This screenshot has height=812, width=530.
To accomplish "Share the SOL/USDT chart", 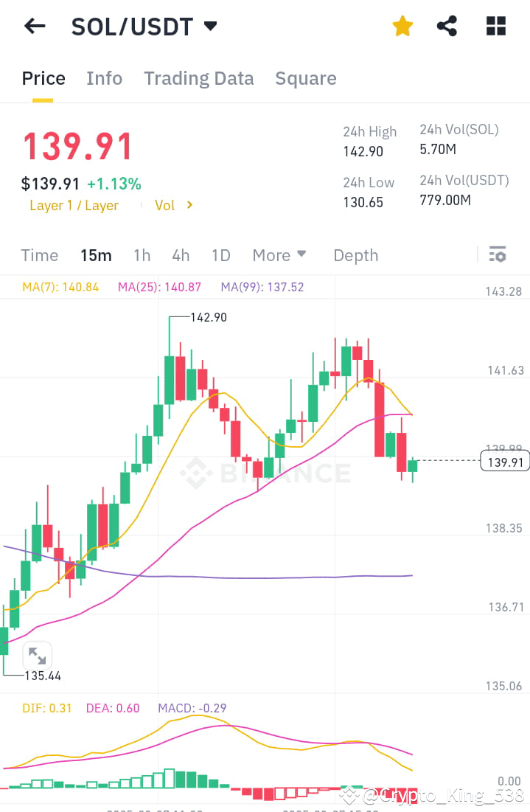I will tap(447, 25).
